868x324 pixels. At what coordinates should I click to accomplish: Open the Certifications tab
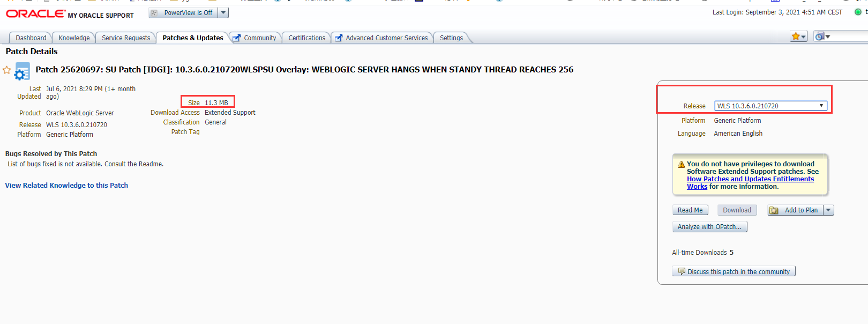306,38
